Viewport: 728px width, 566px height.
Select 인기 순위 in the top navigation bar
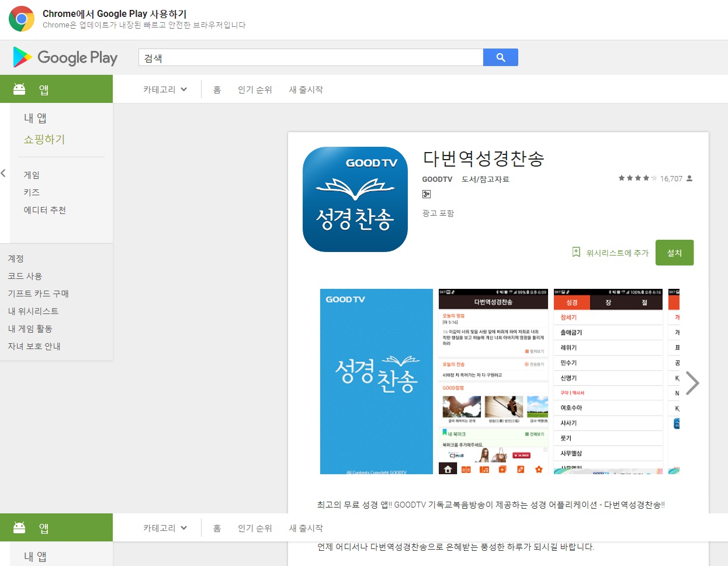pos(255,89)
